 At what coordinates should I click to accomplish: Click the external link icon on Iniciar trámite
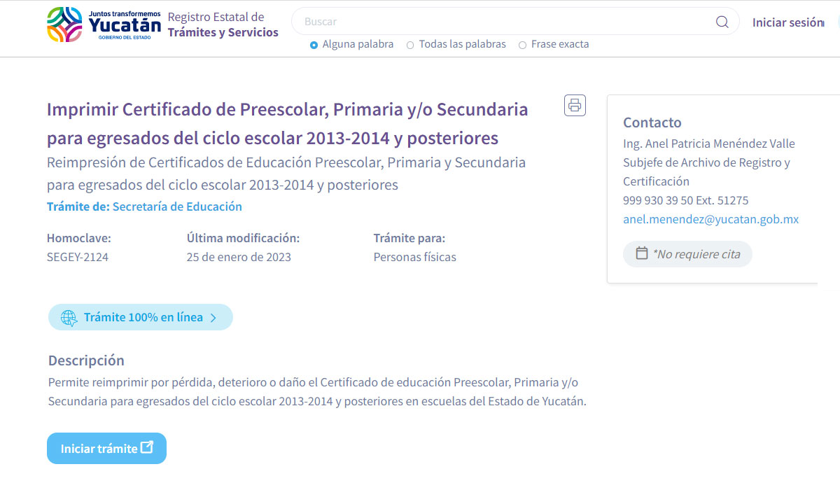pyautogui.click(x=147, y=448)
